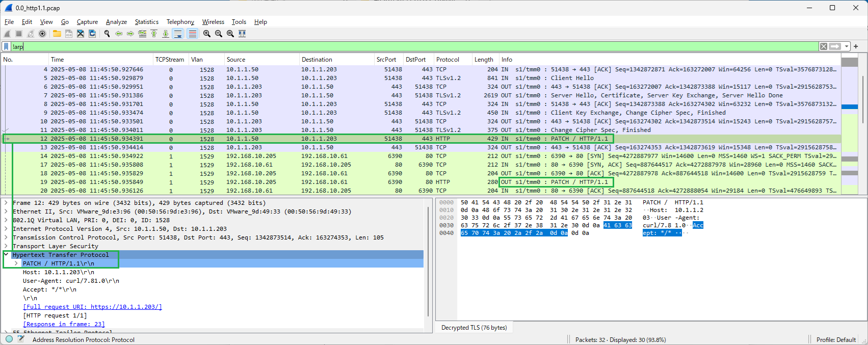The width and height of the screenshot is (868, 345).
Task: Reload this capture file
Action: click(x=92, y=34)
